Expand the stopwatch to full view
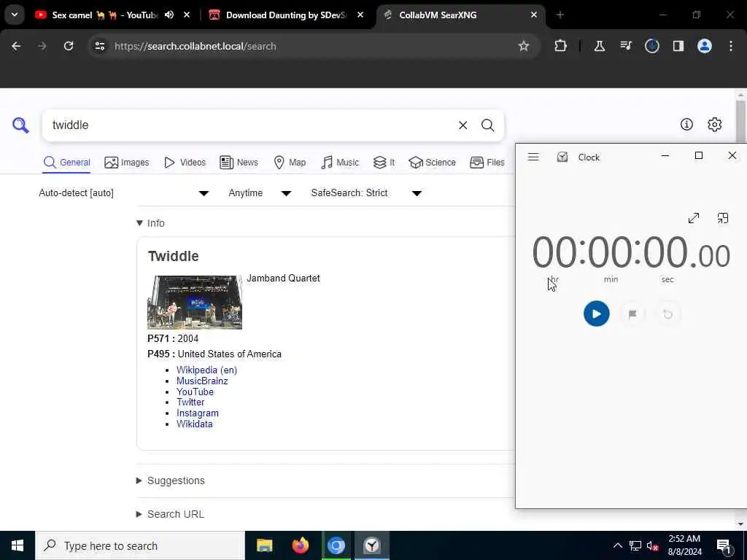Screen dimensions: 747x560 pyautogui.click(x=694, y=218)
